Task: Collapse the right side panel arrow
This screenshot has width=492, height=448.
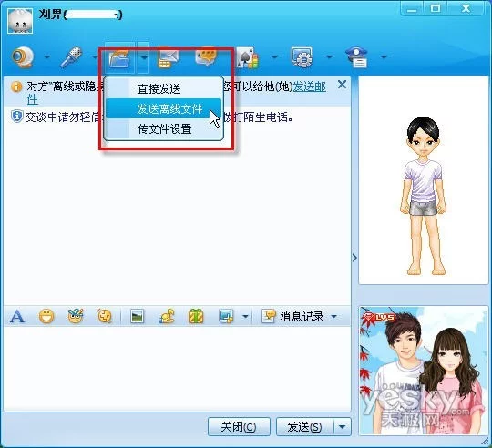Action: tap(354, 258)
